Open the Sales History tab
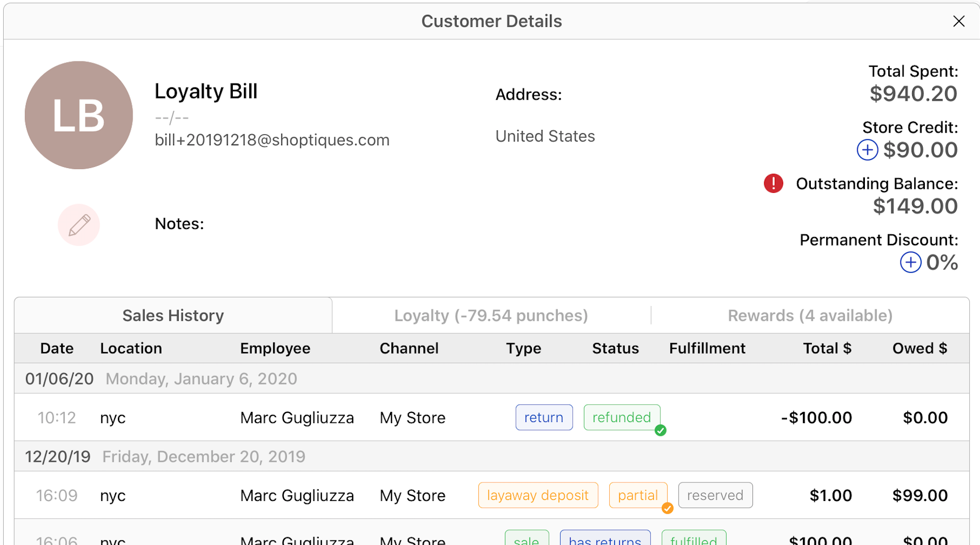This screenshot has height=545, width=980. point(173,315)
